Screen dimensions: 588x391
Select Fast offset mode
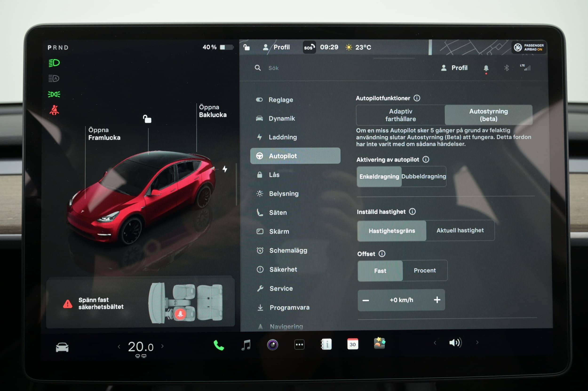pyautogui.click(x=380, y=271)
